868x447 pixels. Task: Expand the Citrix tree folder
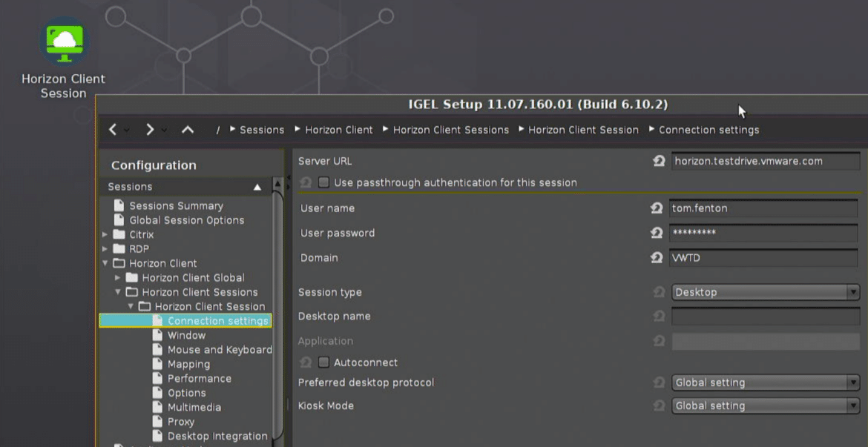click(x=105, y=234)
